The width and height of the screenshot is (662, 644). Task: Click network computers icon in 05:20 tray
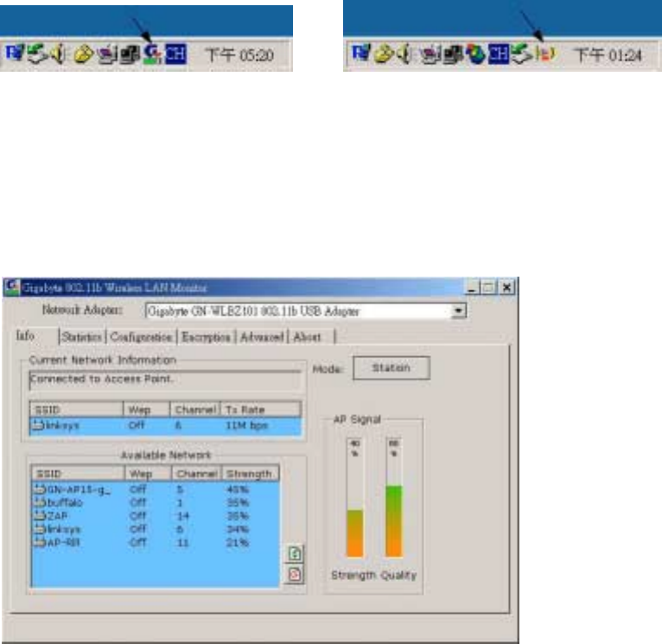[x=130, y=55]
